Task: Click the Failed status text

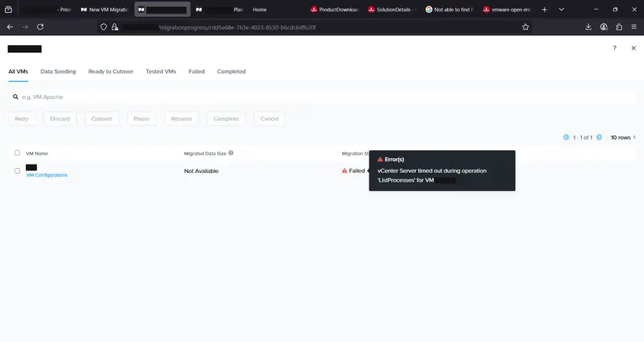Action: point(356,171)
